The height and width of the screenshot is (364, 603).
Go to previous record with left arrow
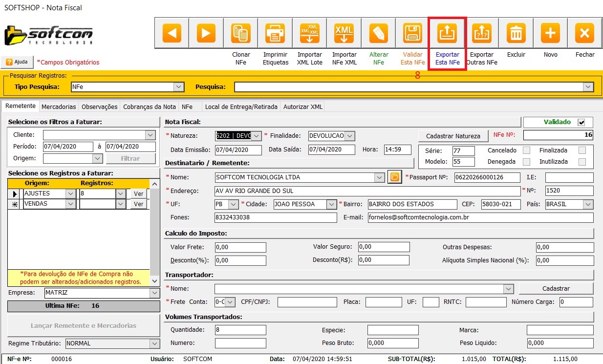pyautogui.click(x=172, y=33)
